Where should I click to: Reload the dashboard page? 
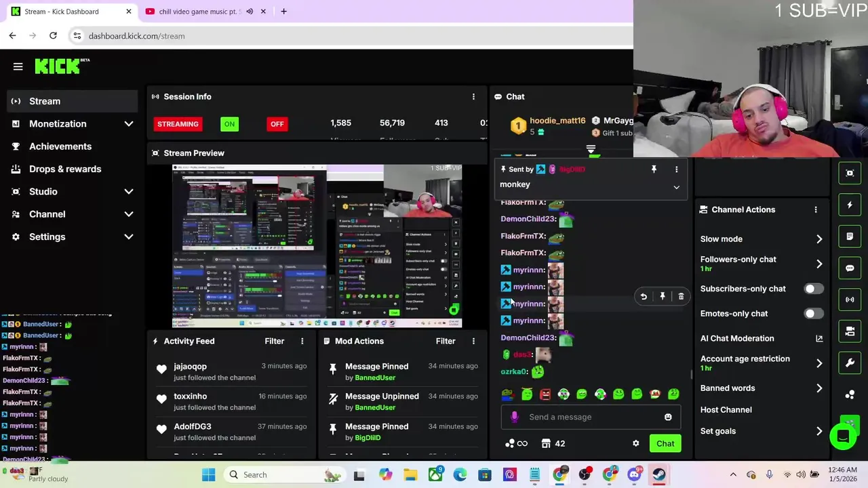click(53, 35)
